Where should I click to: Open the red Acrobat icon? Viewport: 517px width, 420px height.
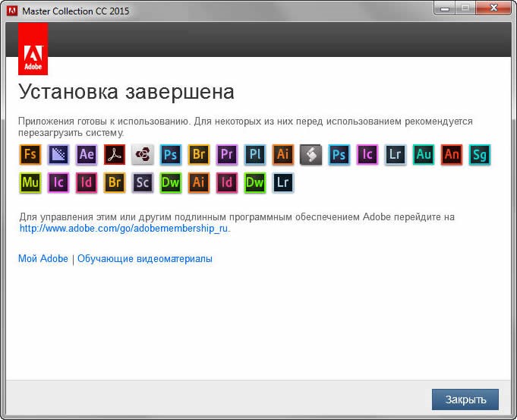[115, 154]
